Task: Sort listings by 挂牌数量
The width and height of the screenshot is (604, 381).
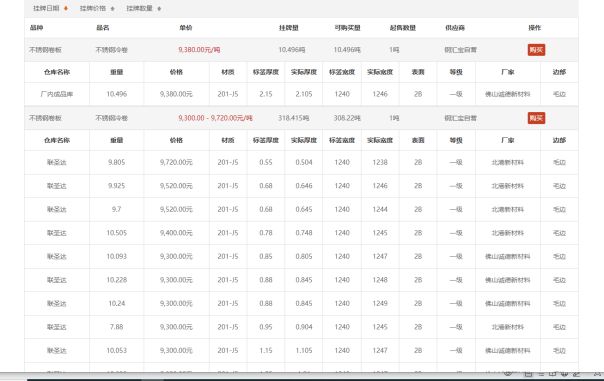Action: coord(143,8)
